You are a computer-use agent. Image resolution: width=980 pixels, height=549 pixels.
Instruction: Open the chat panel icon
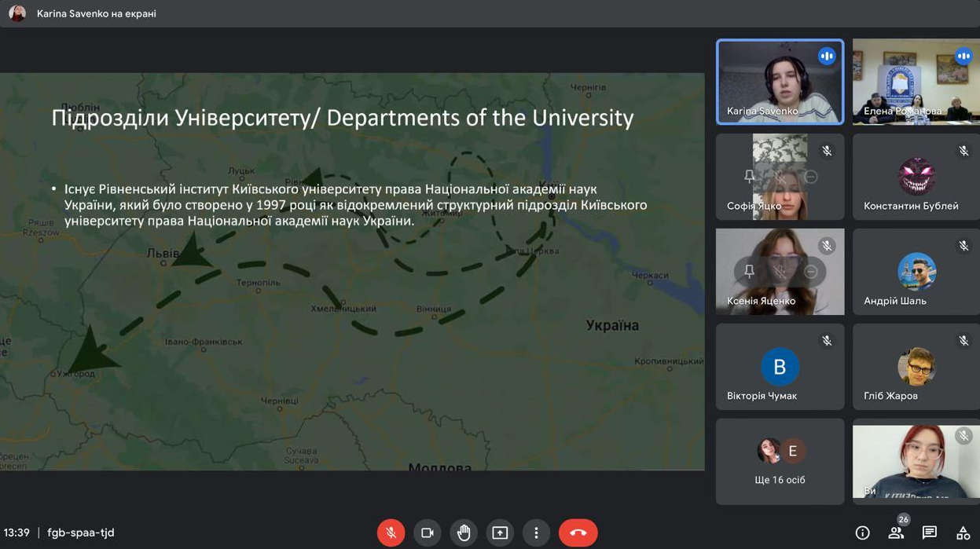click(x=930, y=533)
